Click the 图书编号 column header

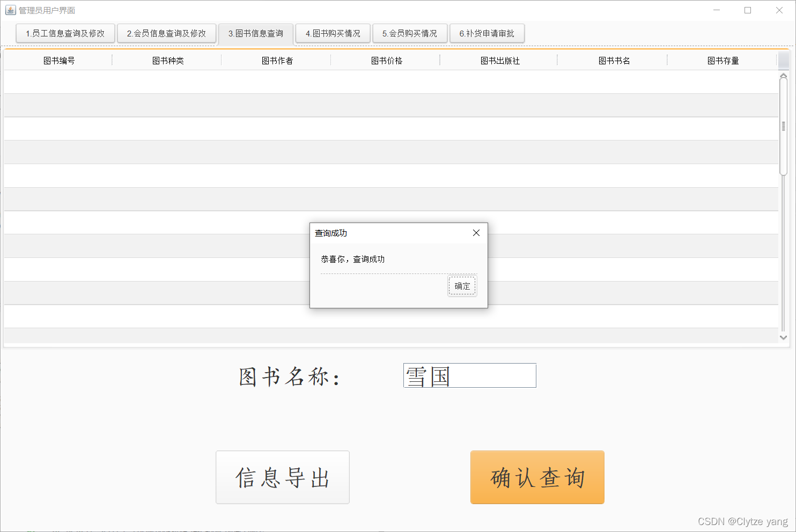(58, 61)
